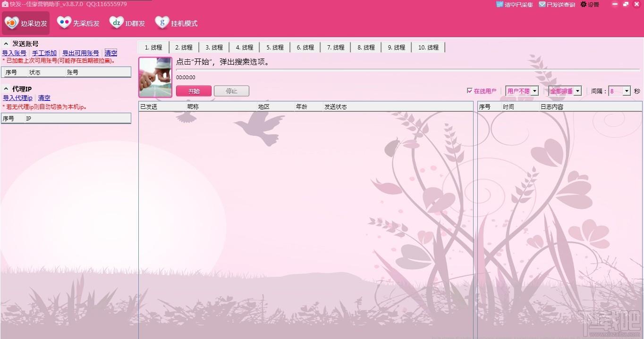Click the 年龄 column header

point(308,107)
